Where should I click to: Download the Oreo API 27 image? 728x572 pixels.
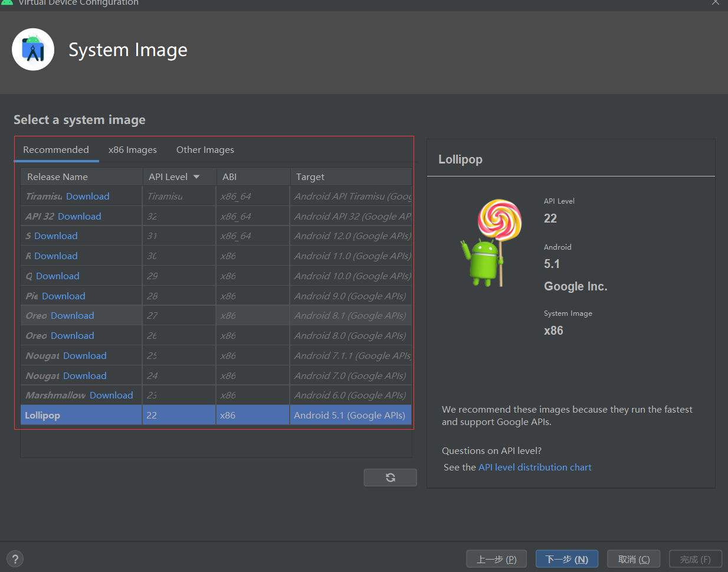click(x=73, y=315)
